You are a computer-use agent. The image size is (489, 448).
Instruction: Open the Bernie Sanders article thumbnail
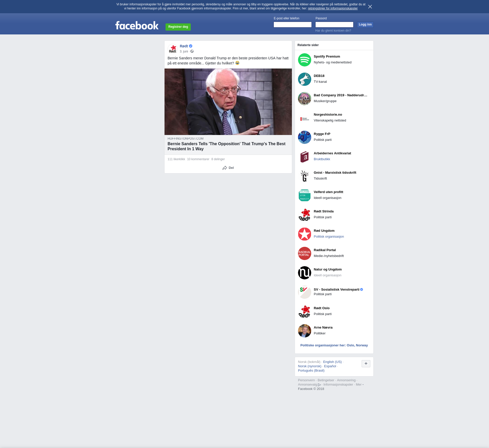[228, 102]
